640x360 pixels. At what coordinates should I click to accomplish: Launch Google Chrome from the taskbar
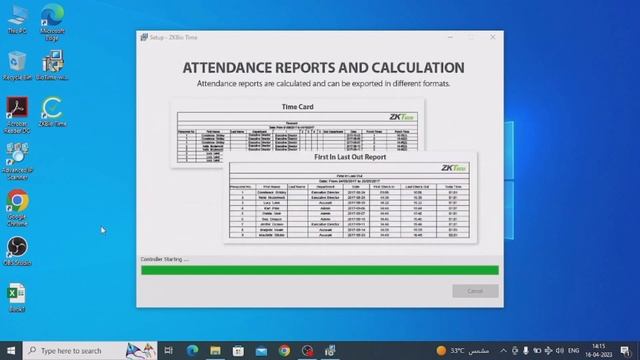284,351
